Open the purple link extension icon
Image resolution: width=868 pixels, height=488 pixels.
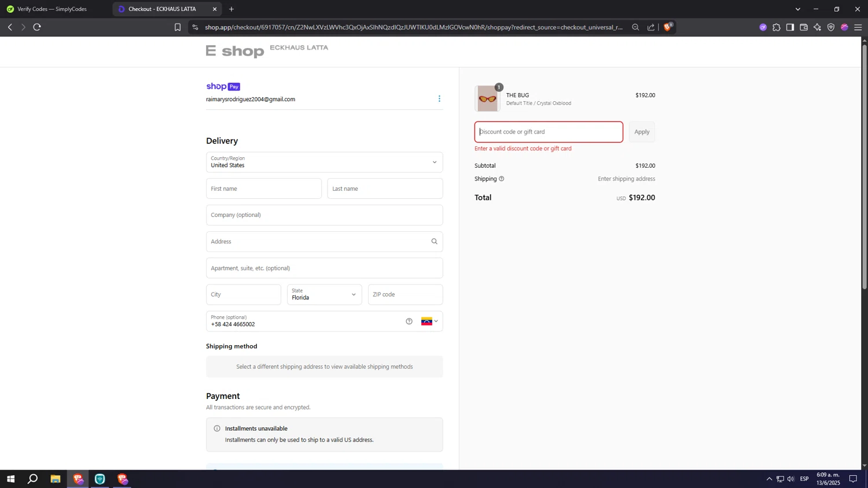point(763,27)
